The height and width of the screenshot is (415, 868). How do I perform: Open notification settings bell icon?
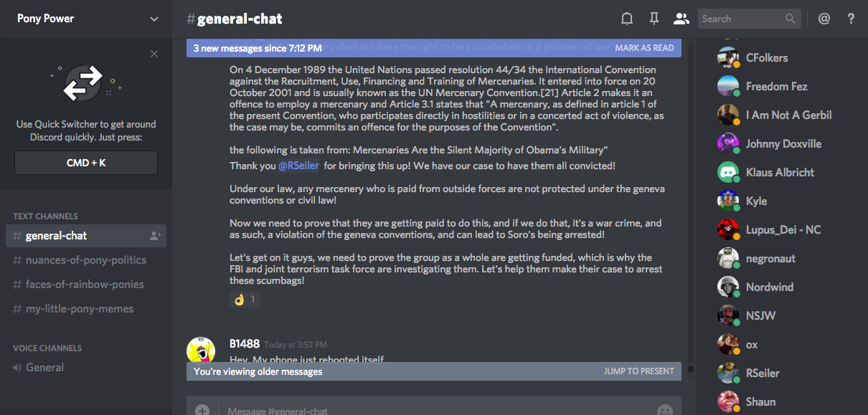tap(627, 19)
